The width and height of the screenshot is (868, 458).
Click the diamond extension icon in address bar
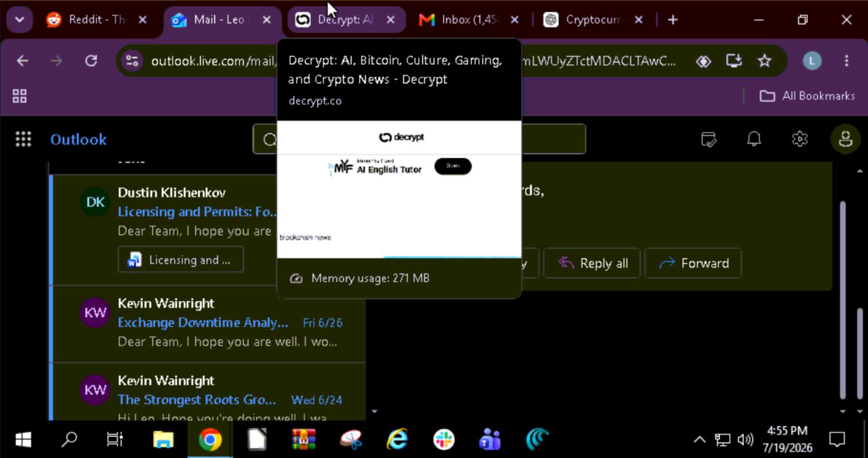point(704,61)
